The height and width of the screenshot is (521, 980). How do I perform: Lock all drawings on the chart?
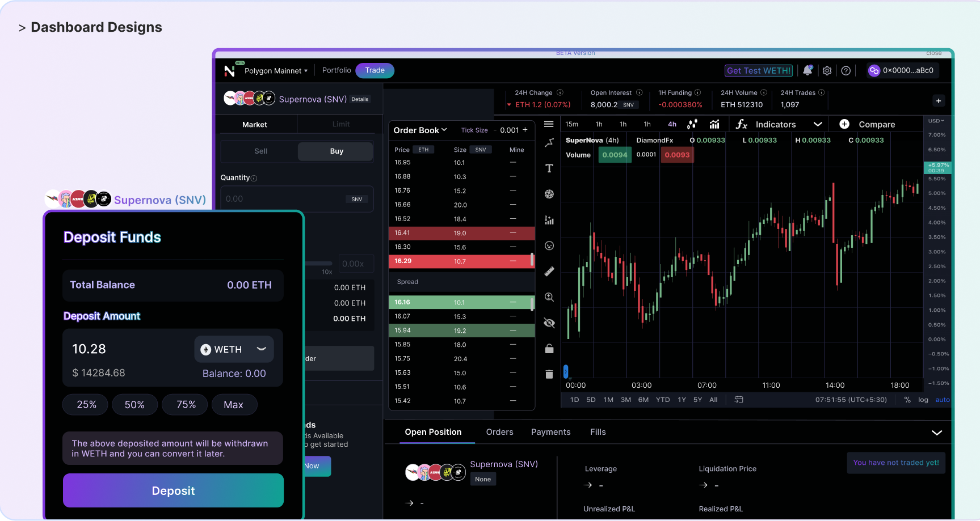tap(549, 348)
